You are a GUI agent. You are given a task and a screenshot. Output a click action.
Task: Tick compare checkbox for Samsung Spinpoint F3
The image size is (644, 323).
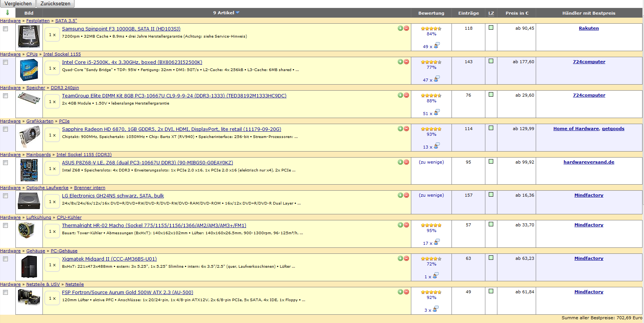point(5,29)
